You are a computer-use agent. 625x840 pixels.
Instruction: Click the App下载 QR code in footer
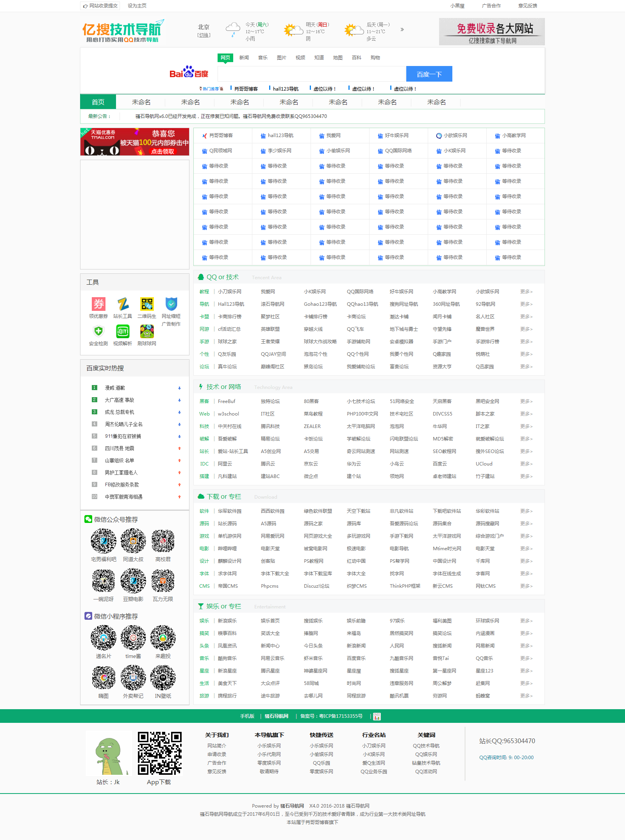[159, 753]
